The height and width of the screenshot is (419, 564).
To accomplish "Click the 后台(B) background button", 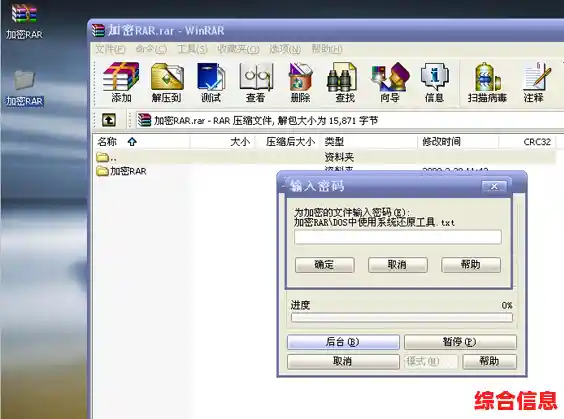I will coord(343,342).
